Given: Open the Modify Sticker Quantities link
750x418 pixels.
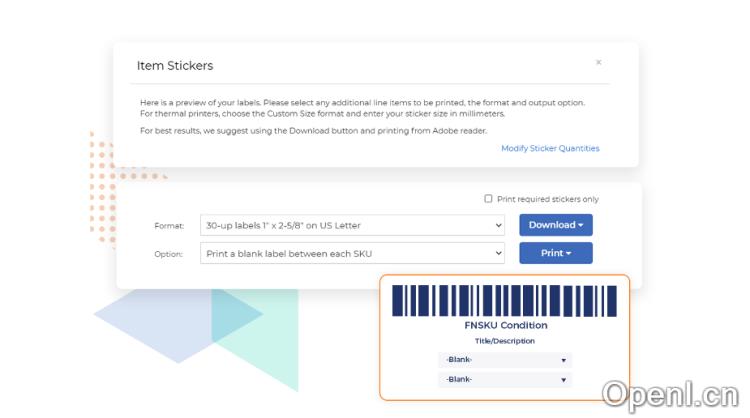Looking at the screenshot, I should click(550, 148).
